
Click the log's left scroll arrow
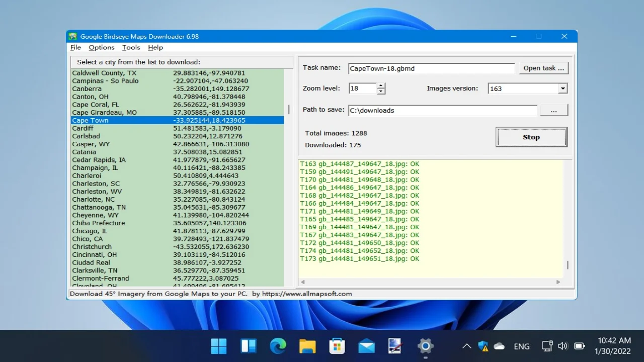coord(302,283)
